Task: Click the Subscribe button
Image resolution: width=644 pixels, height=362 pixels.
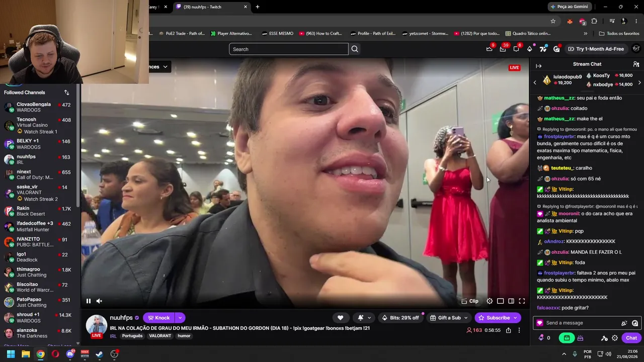Action: pyautogui.click(x=498, y=318)
